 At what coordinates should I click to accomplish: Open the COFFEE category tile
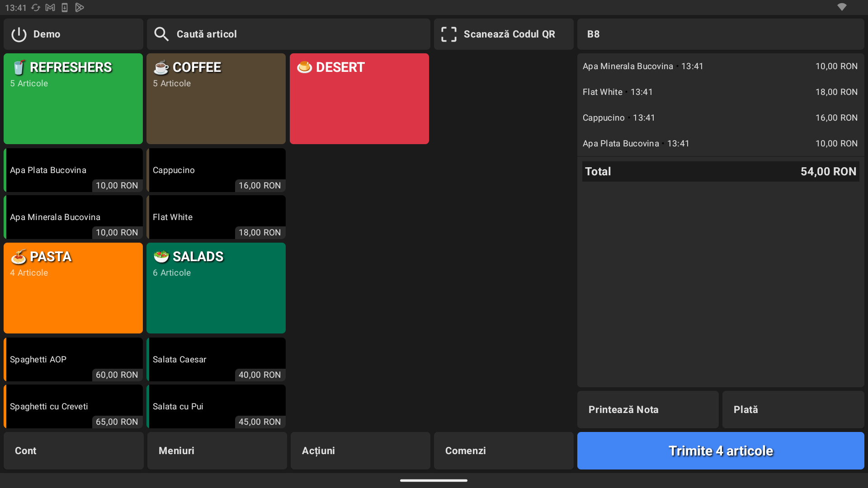pyautogui.click(x=216, y=99)
